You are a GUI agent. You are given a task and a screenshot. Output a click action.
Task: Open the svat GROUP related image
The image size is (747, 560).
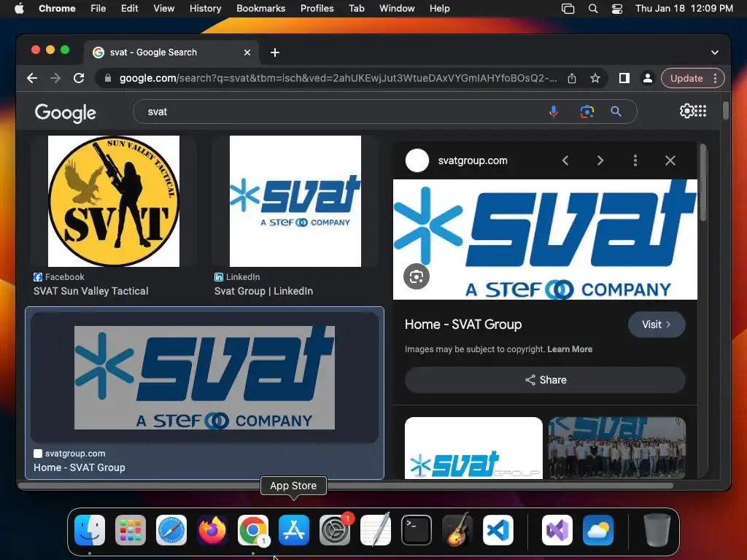pos(473,448)
